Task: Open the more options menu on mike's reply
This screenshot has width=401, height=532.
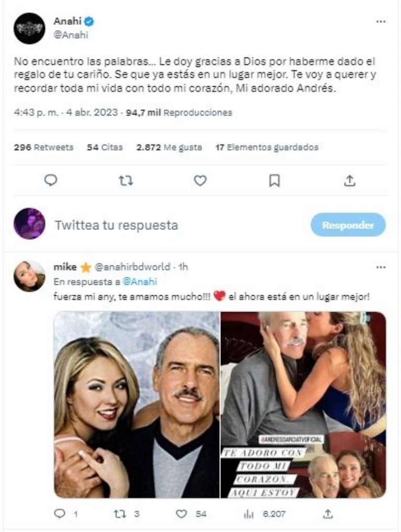Action: point(381,267)
